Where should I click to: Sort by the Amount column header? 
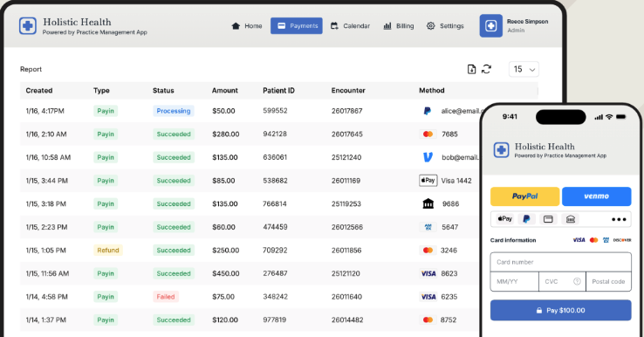(x=224, y=91)
